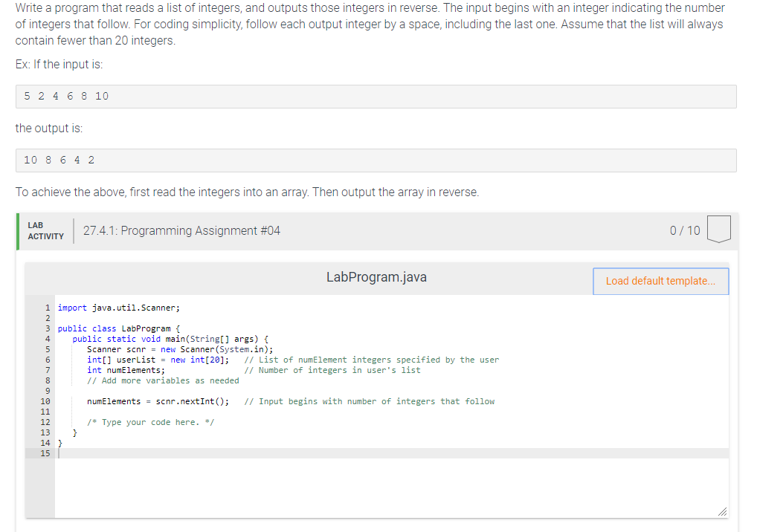757x532 pixels.
Task: Click the 'int numElements;' declaration
Action: pyautogui.click(x=126, y=371)
